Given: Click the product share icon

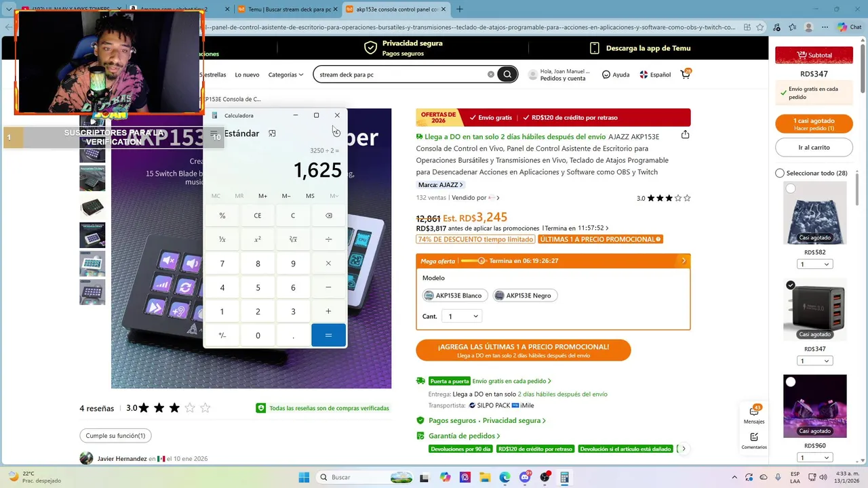Looking at the screenshot, I should tap(685, 135).
